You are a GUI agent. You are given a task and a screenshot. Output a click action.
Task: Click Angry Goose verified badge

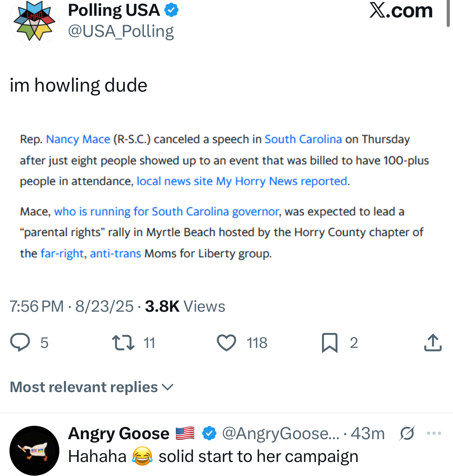click(209, 434)
